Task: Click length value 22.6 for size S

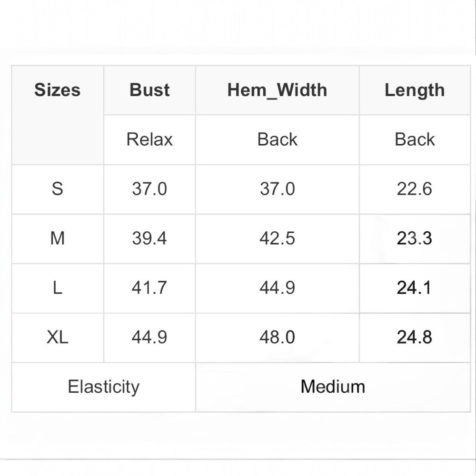Action: [414, 189]
